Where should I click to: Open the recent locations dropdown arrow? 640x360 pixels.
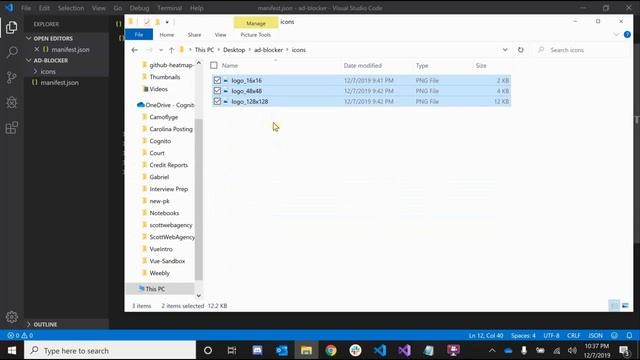pyautogui.click(x=161, y=50)
